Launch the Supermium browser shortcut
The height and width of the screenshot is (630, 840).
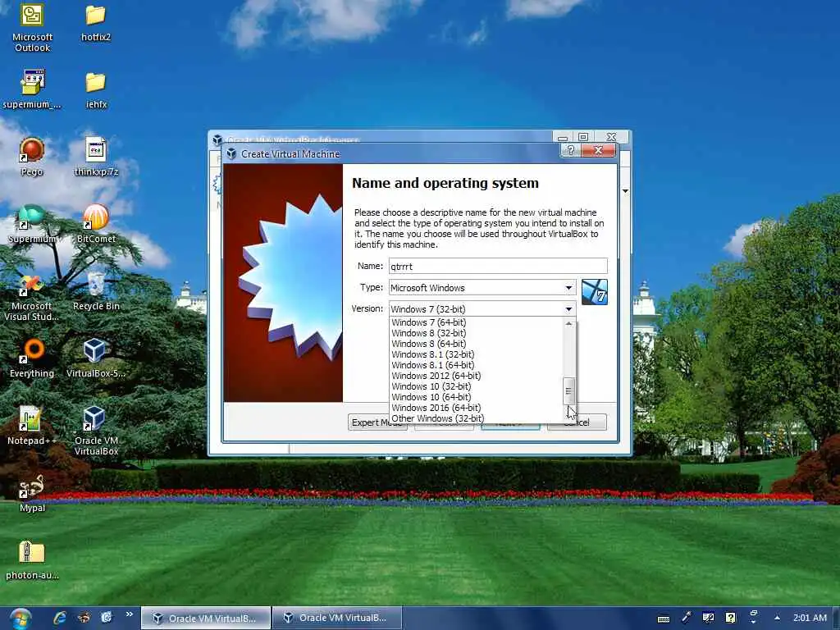click(x=32, y=224)
